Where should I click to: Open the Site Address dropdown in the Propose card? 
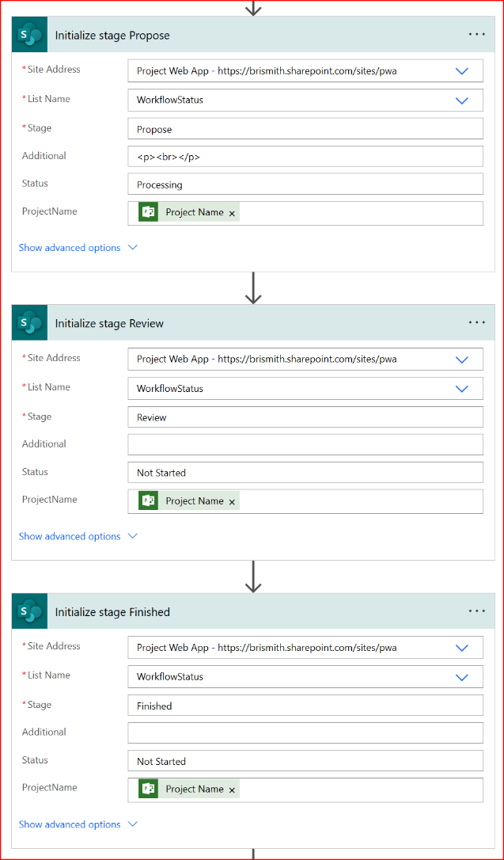click(x=462, y=70)
